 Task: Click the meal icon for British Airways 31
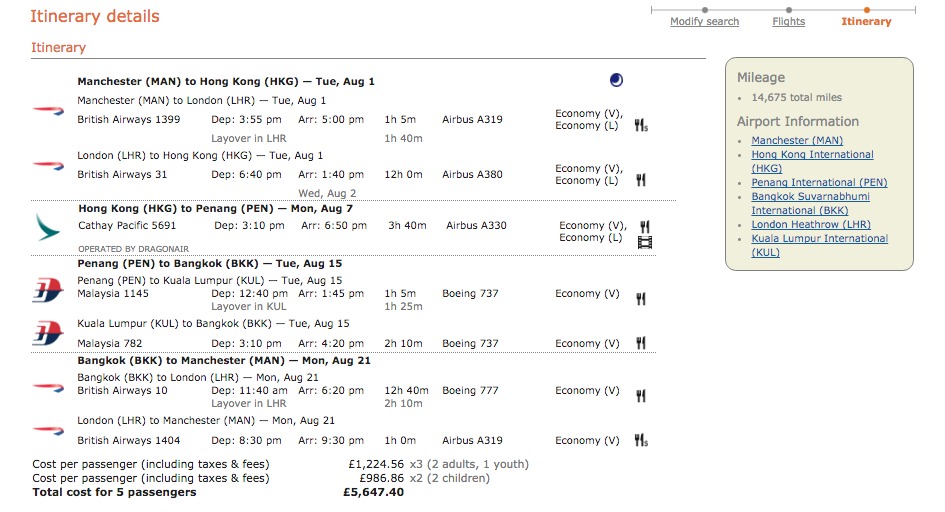click(x=641, y=180)
